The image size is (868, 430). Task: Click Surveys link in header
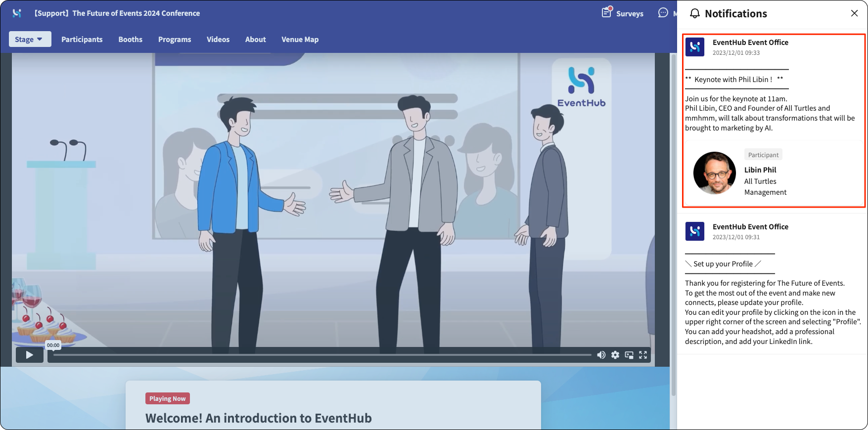(630, 14)
